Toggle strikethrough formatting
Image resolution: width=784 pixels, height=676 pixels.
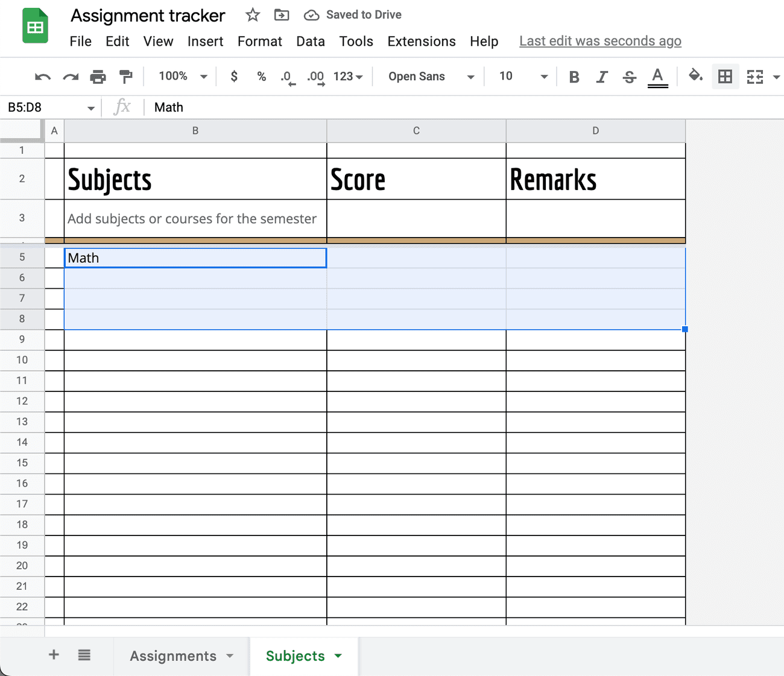pyautogui.click(x=630, y=77)
